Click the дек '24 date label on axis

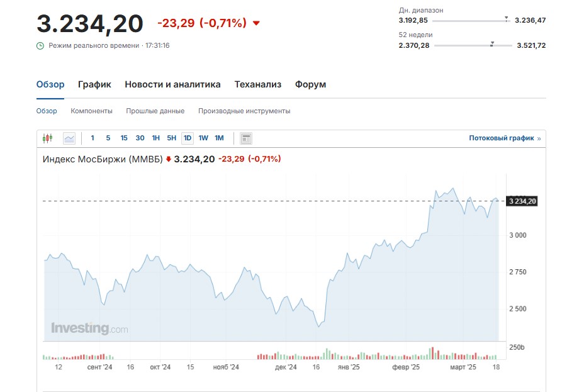click(x=286, y=367)
